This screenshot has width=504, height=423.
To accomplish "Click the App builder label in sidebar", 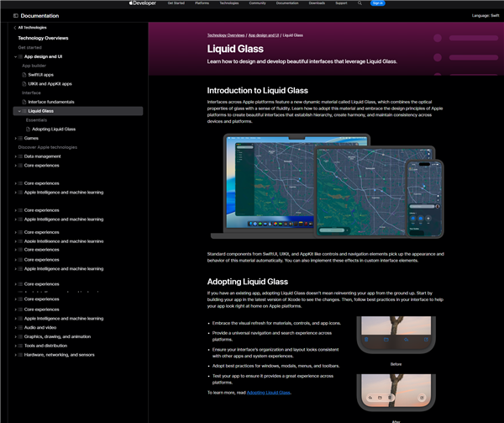I will click(34, 66).
